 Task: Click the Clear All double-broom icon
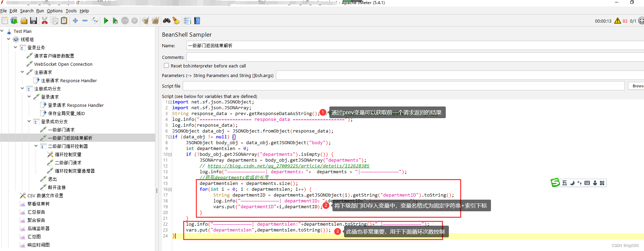pyautogui.click(x=155, y=21)
